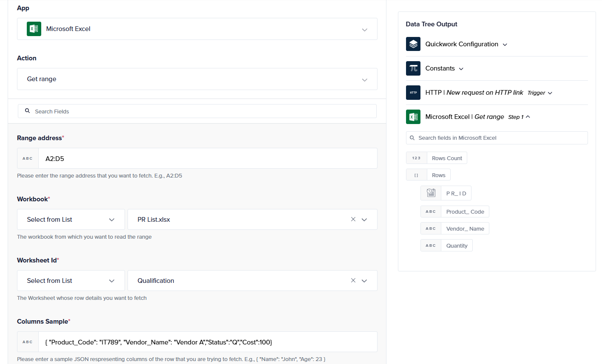
Task: Click the magnifier icon in Microsoft Excel search
Action: [412, 138]
